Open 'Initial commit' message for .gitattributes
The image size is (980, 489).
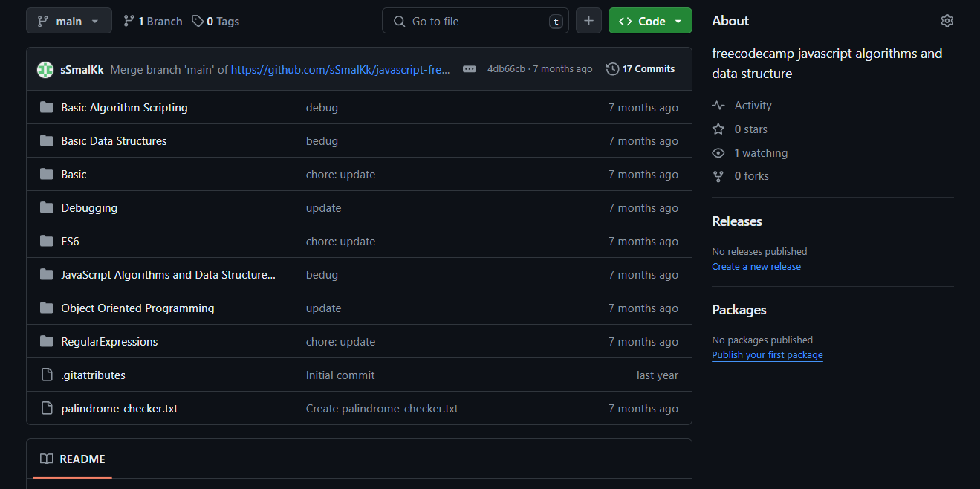click(340, 375)
